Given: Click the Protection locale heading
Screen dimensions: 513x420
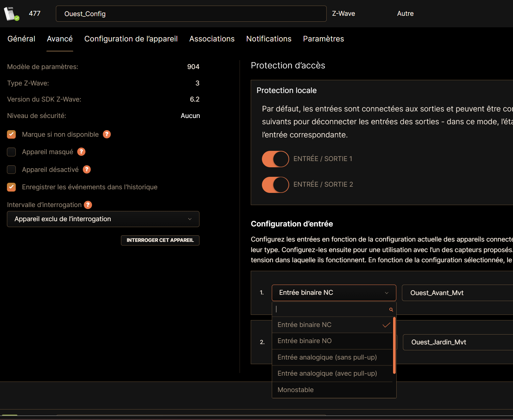Looking at the screenshot, I should click(x=287, y=90).
